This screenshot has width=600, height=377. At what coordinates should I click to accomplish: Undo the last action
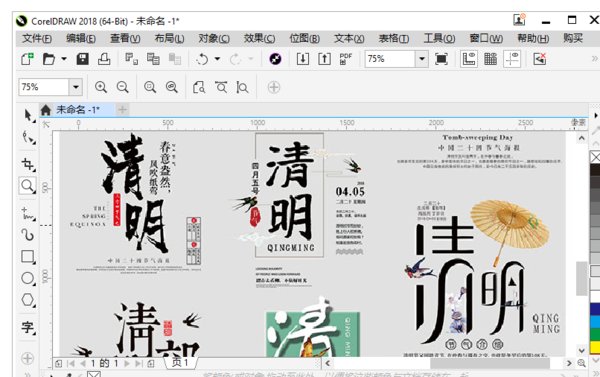coord(202,59)
